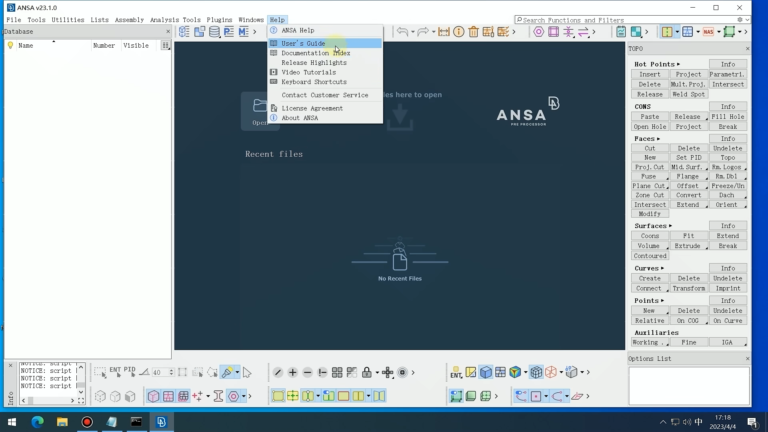Click the trash Delete icon in toolbar
The height and width of the screenshot is (432, 768).
tap(473, 32)
